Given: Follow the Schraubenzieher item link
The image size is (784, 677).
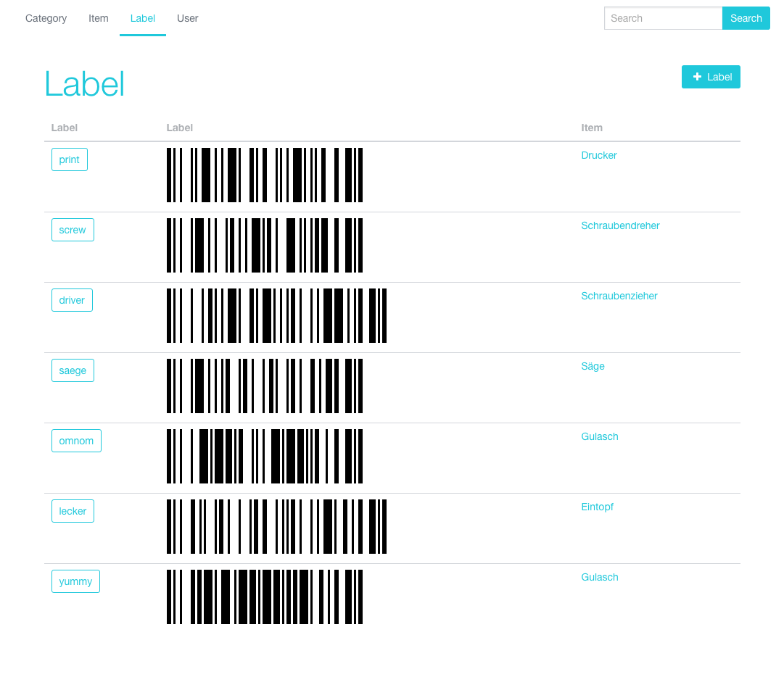Looking at the screenshot, I should [619, 296].
